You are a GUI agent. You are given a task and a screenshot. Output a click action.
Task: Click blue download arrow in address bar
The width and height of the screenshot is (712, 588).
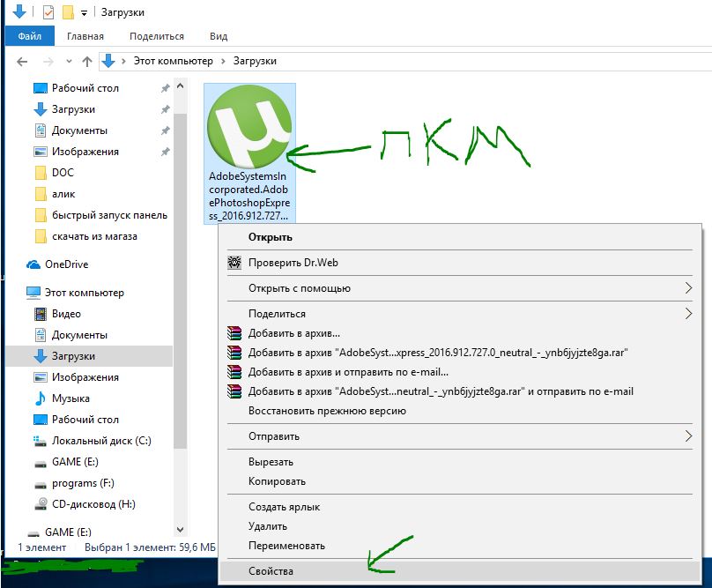(108, 61)
